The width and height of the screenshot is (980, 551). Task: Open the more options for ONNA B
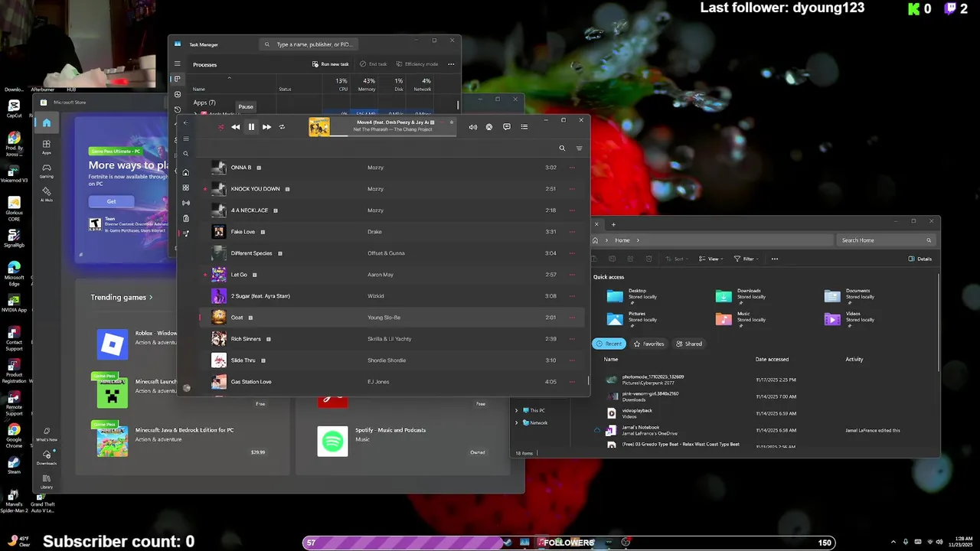(572, 168)
